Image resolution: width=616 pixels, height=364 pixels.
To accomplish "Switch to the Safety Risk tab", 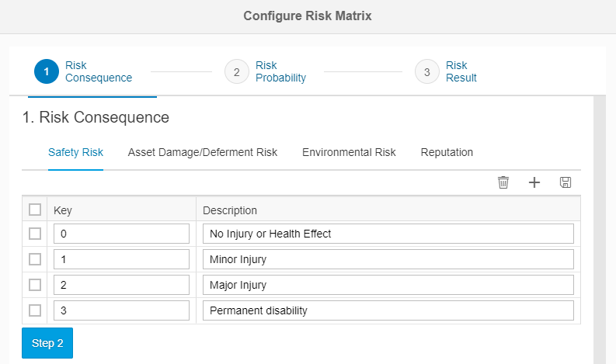I will pos(75,152).
